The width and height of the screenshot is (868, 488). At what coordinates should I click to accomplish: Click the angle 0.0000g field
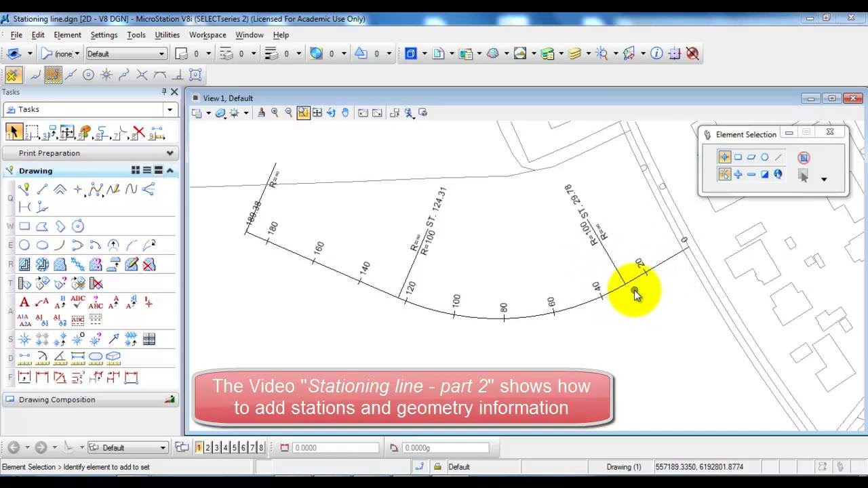tap(446, 447)
